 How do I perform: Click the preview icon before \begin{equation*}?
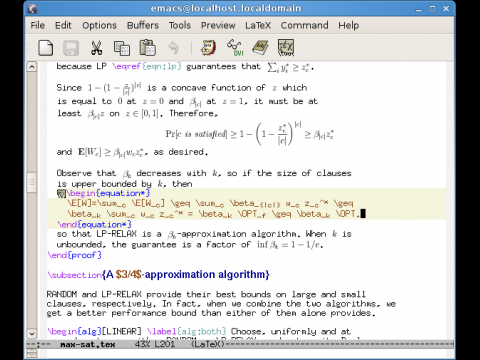click(61, 193)
